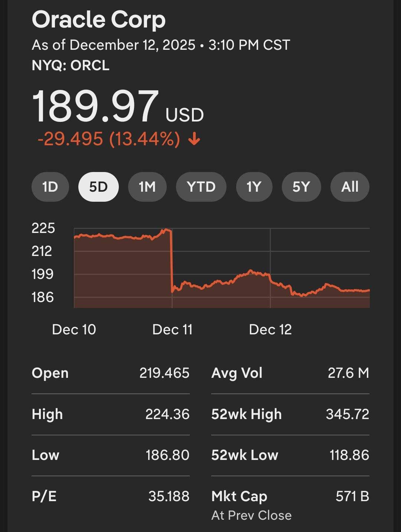Click the red down arrow icon

point(194,140)
